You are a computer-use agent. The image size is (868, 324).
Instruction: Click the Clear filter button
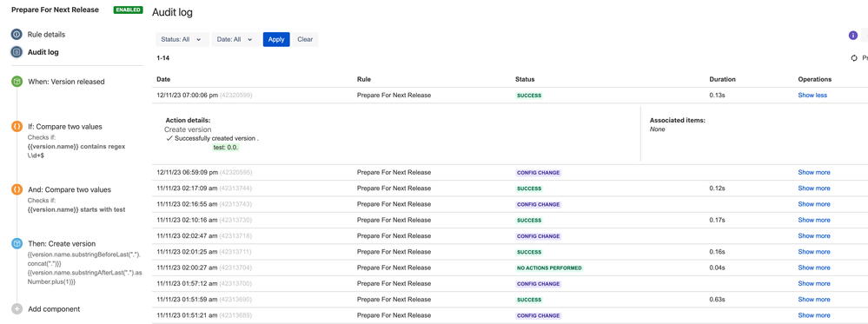coord(305,39)
